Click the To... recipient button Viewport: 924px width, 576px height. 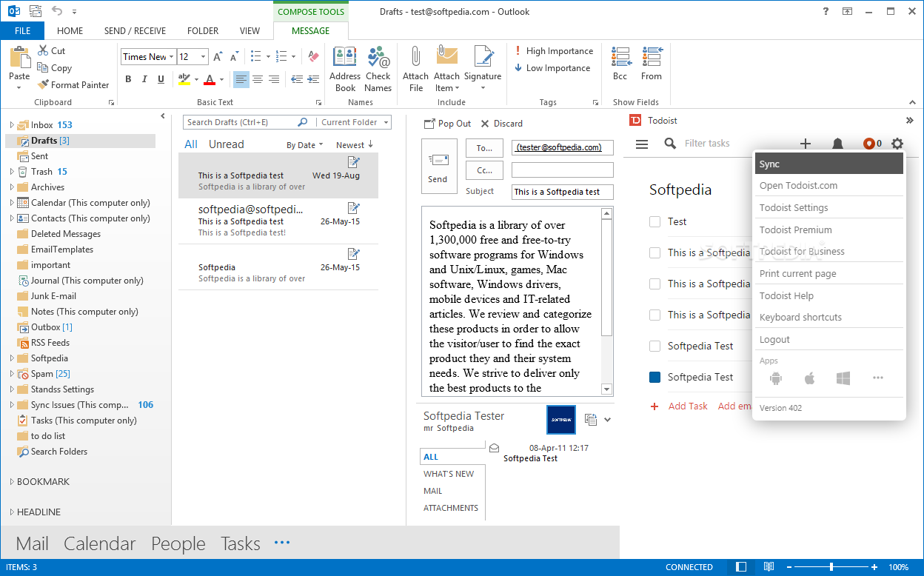(484, 148)
